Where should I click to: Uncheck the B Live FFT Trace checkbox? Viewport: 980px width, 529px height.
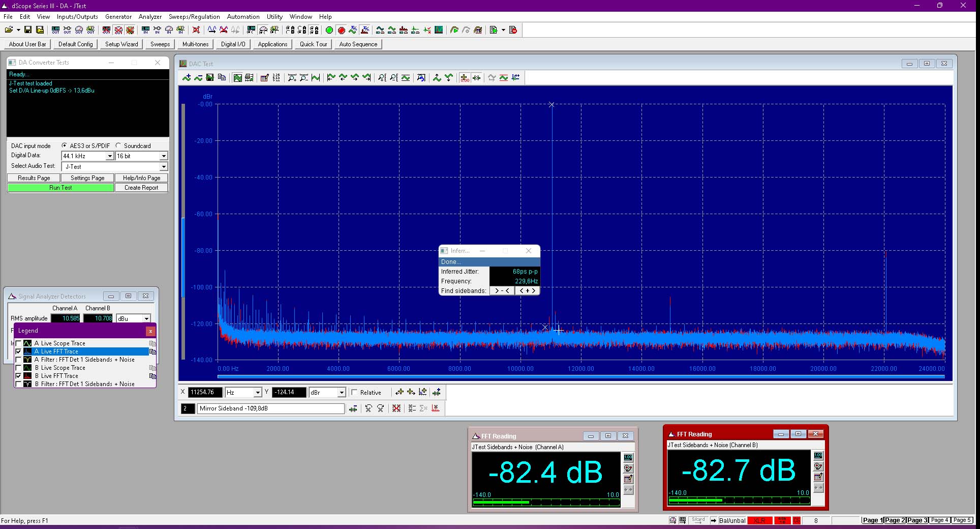click(19, 376)
